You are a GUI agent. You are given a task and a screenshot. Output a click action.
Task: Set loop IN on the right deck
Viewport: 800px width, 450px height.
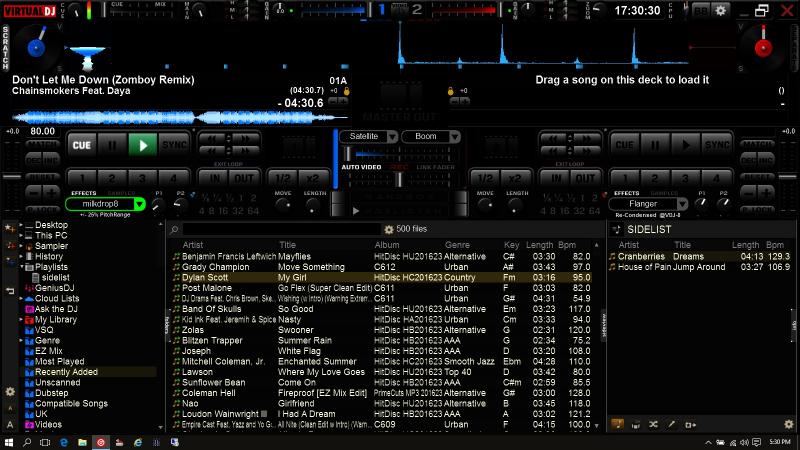point(556,178)
